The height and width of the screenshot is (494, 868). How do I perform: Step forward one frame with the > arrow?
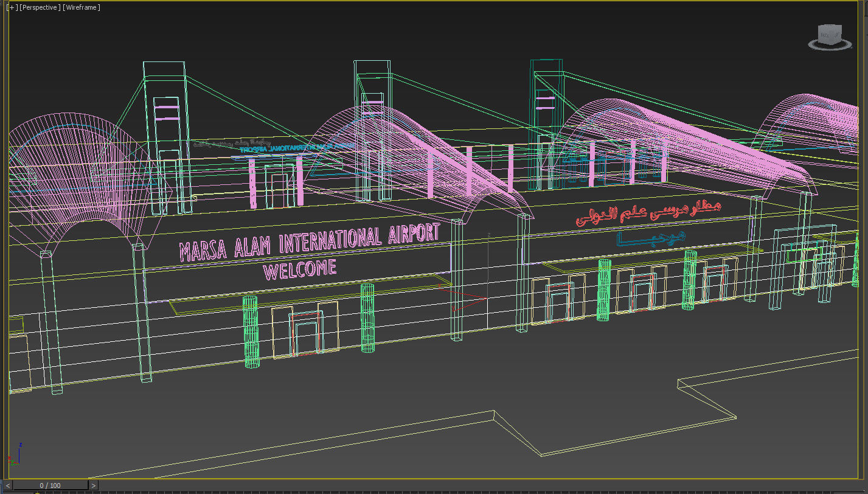[x=93, y=485]
